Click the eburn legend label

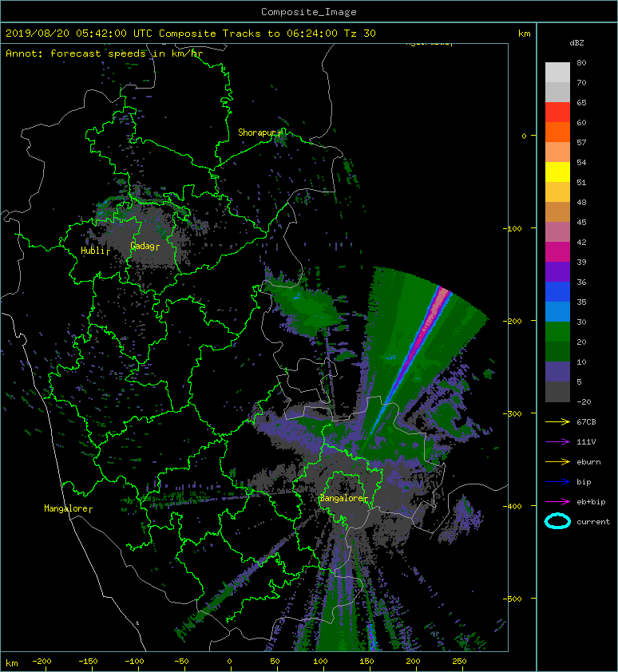click(588, 462)
